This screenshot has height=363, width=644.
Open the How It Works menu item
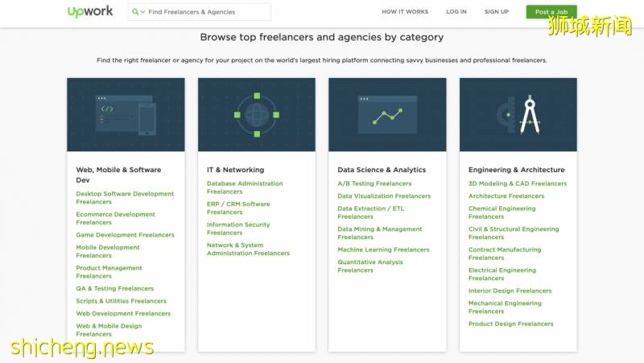tap(405, 12)
